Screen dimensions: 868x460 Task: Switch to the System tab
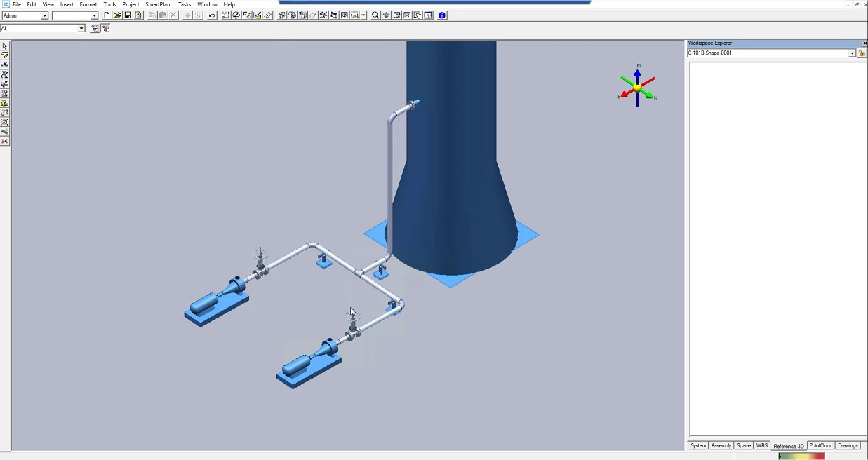(698, 446)
